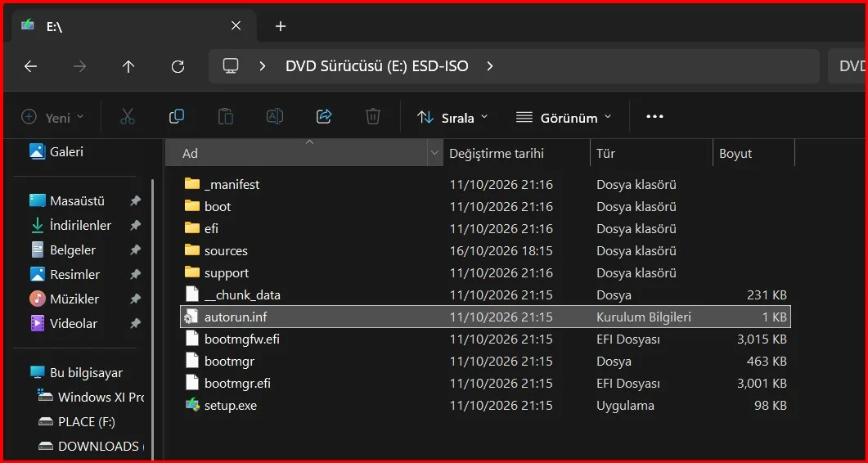This screenshot has height=463, width=868.
Task: Click DVD Sürücüsü (E:) ESD-ISO breadcrumb
Action: click(x=377, y=66)
